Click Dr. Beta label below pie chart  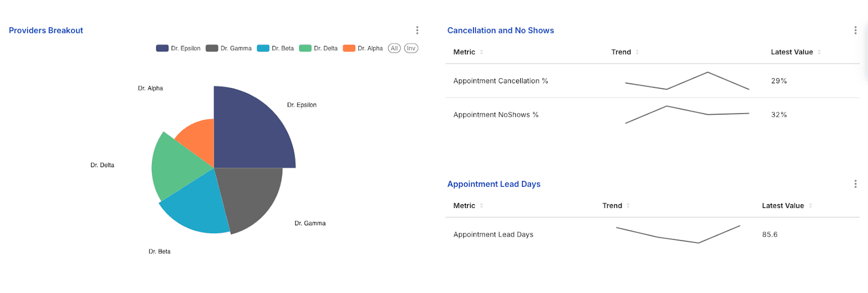tap(159, 252)
